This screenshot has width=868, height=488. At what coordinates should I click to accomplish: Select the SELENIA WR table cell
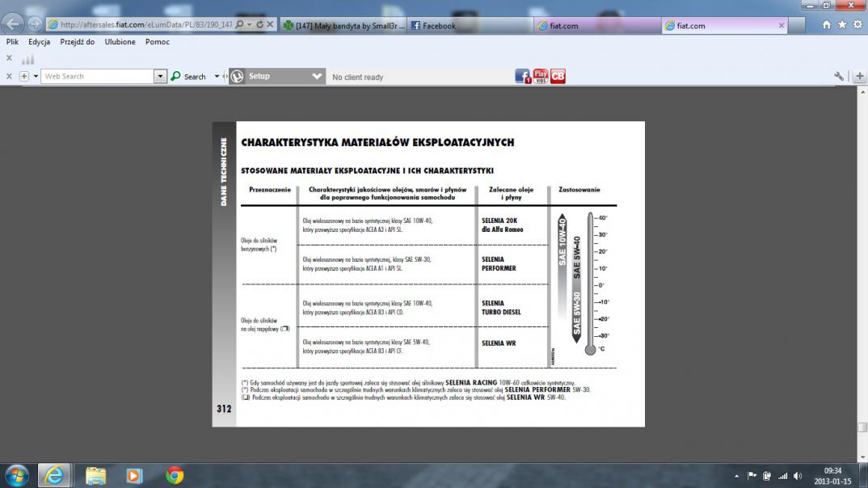point(498,343)
